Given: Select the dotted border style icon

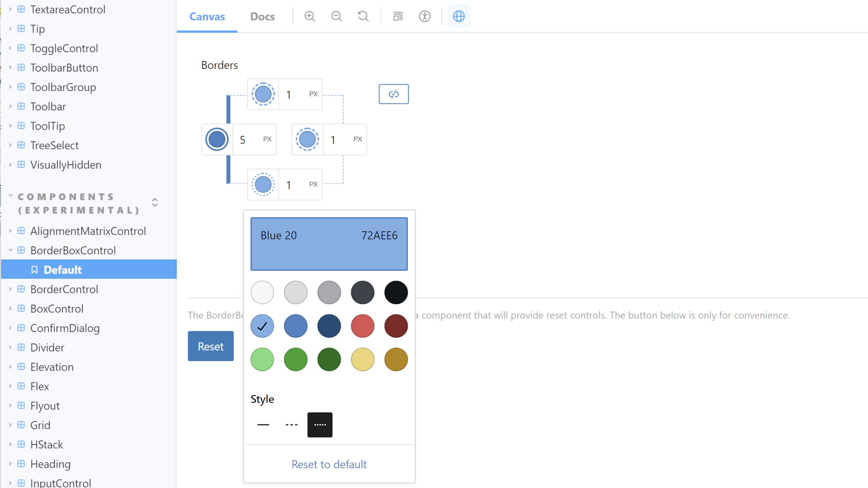Looking at the screenshot, I should point(320,424).
